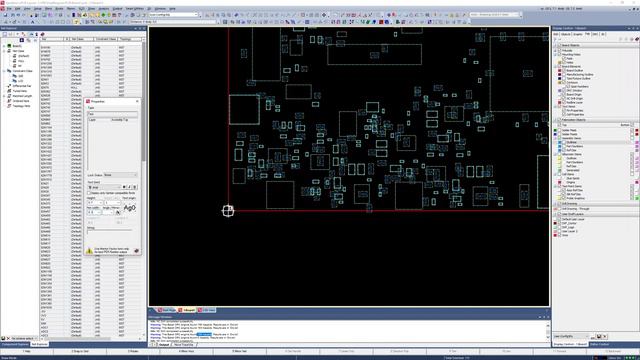Open the Net Explorer tab
640x360 pixels.
click(x=40, y=344)
